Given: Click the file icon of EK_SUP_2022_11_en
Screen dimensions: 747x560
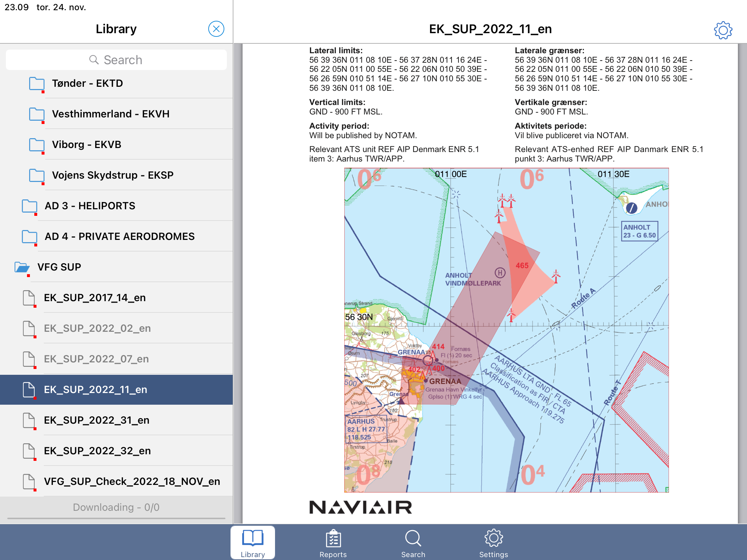Looking at the screenshot, I should pos(29,390).
